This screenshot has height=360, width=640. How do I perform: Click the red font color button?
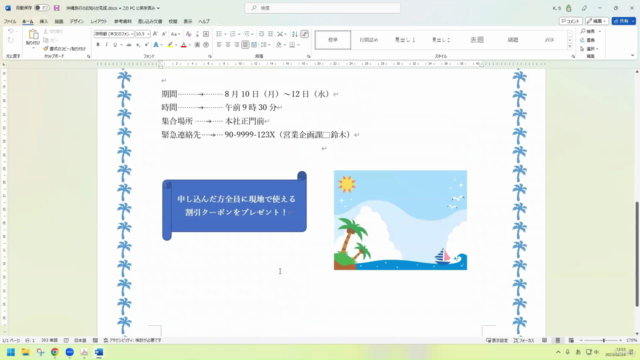[184, 45]
